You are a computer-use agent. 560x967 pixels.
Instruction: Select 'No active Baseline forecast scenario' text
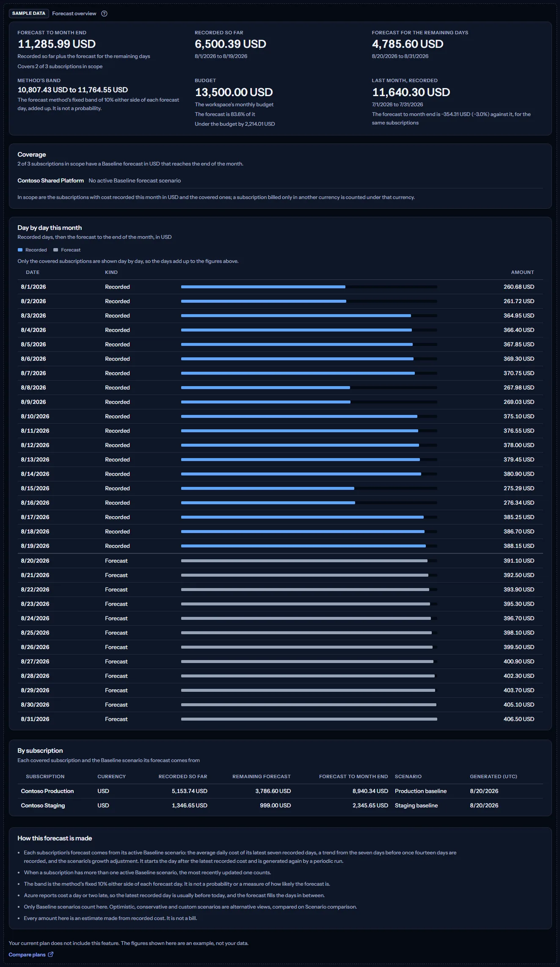tap(135, 180)
